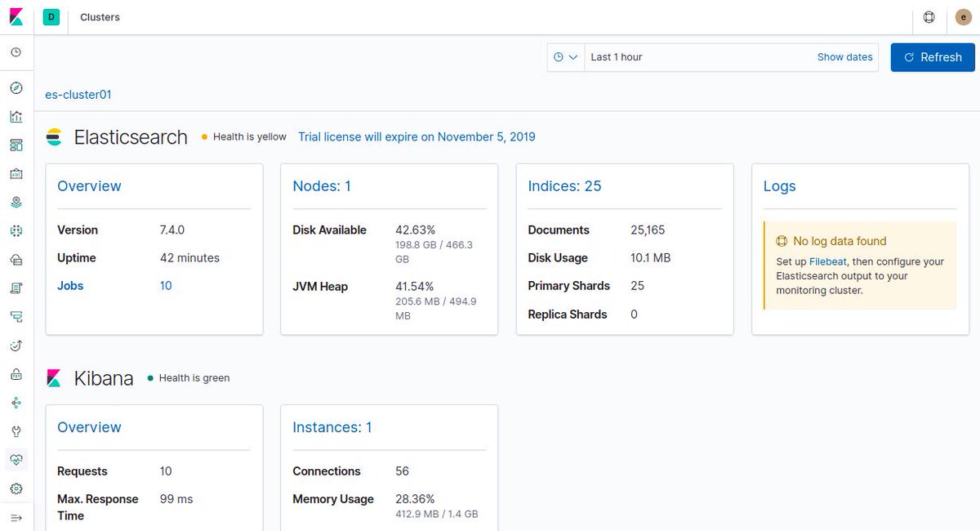
Task: Click the Elasticsearch logo icon in section heading
Action: coord(54,137)
